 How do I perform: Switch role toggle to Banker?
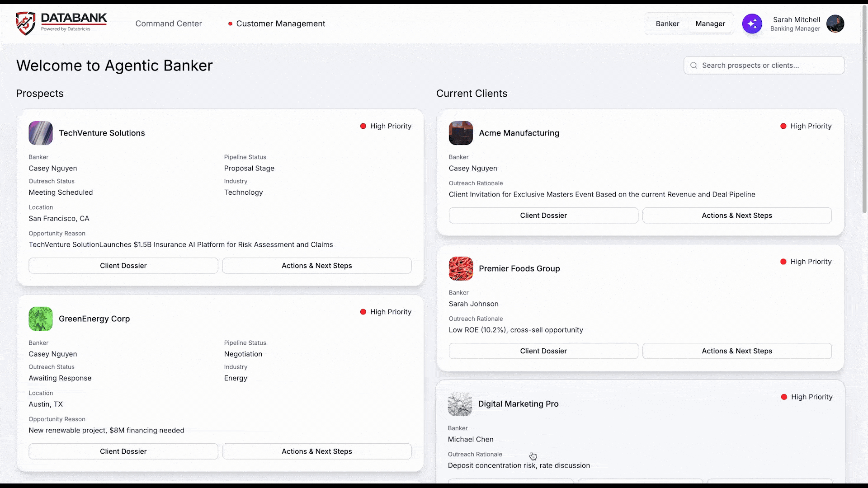coord(667,23)
